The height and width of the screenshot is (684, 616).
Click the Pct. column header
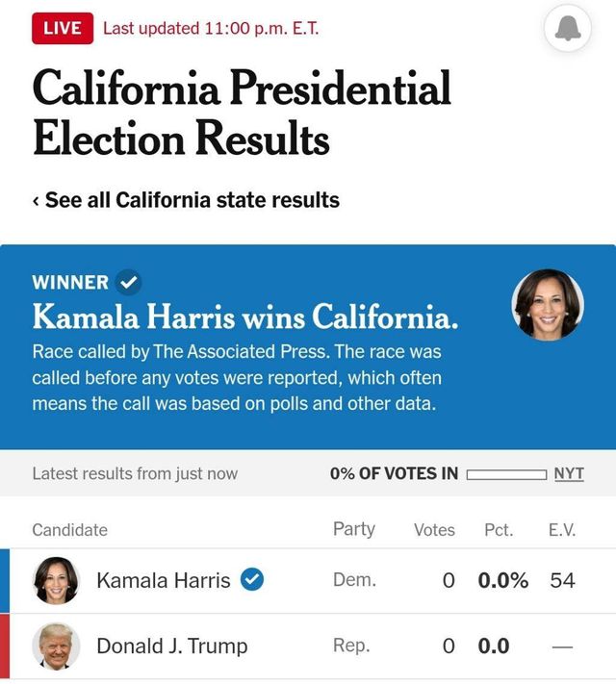coord(499,530)
